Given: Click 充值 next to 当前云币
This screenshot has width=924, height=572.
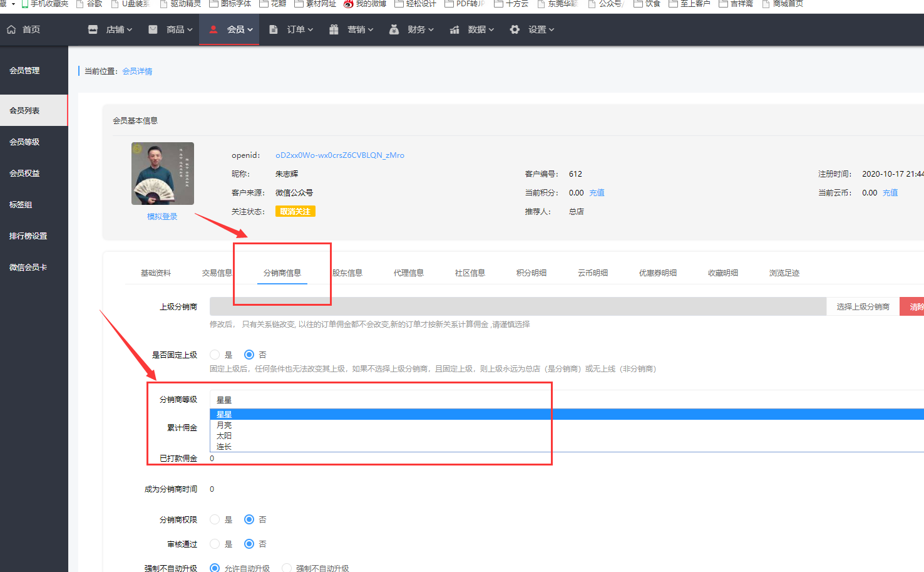Looking at the screenshot, I should tap(890, 192).
